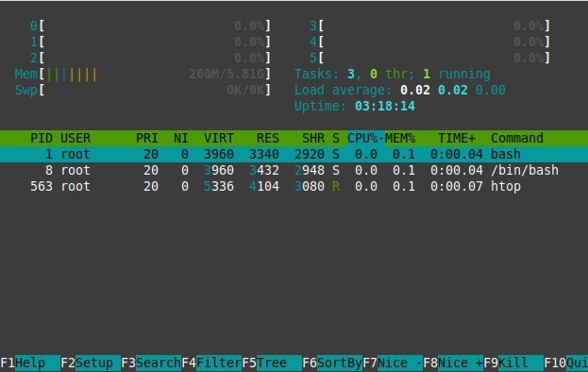Click the CPU 2 meter
The image size is (588, 372).
150,58
